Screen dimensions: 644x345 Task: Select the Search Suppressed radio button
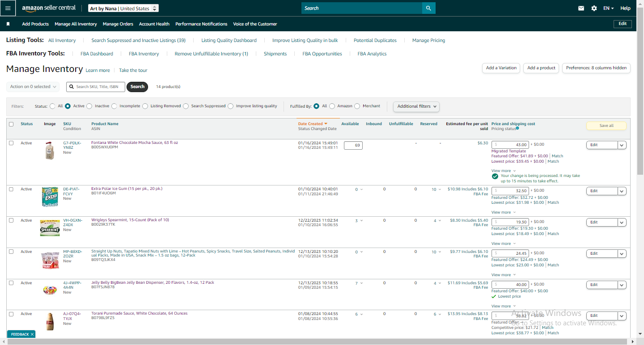click(x=186, y=106)
